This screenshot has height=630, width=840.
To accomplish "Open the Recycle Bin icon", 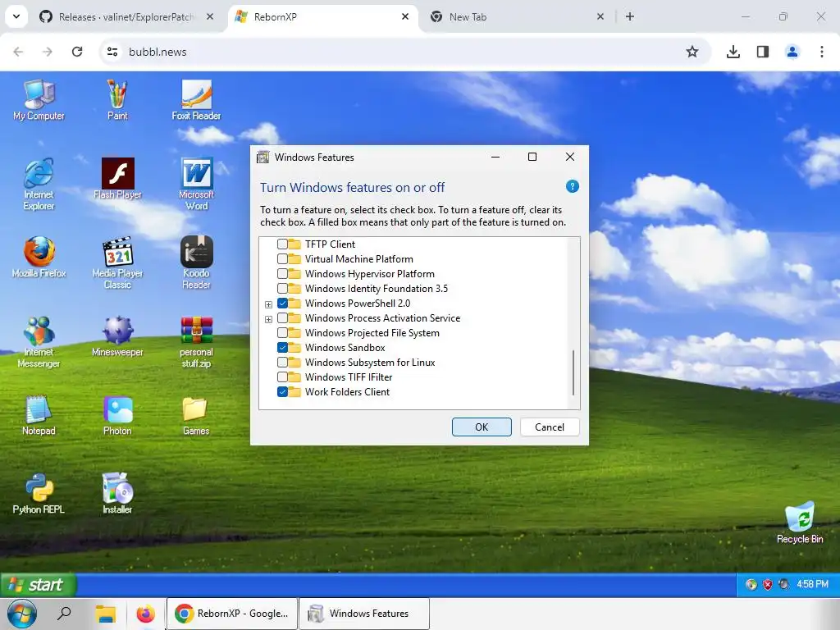I will point(800,523).
